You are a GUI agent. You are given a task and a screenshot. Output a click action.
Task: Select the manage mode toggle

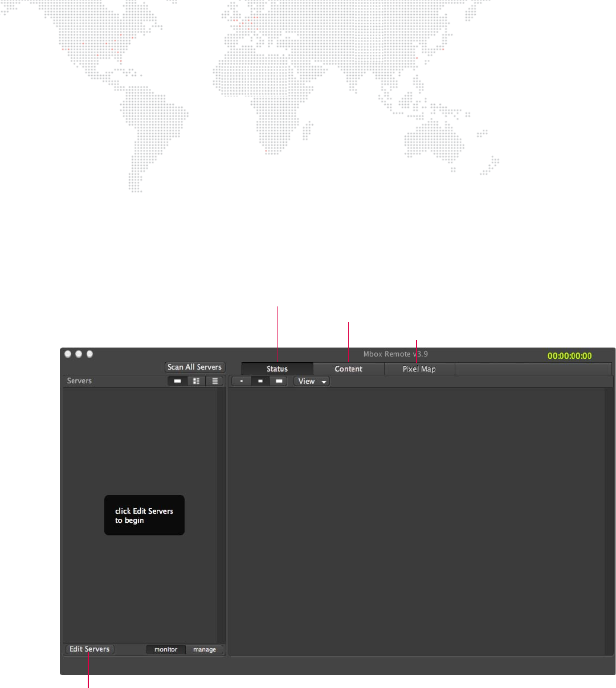205,649
